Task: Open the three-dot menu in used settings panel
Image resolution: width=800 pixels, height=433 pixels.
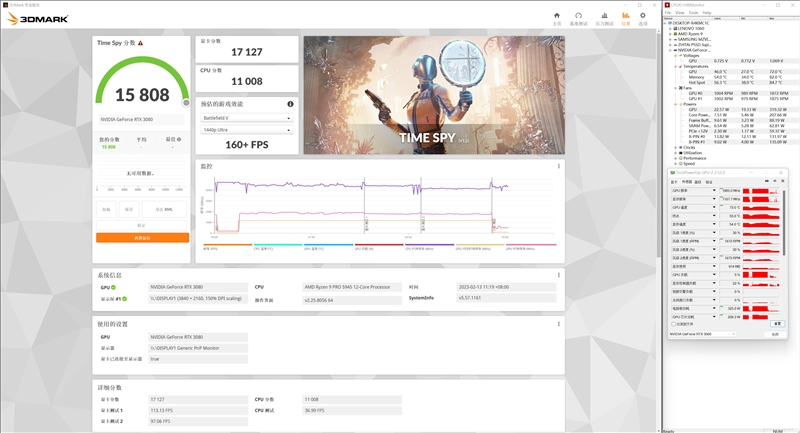Action: [x=559, y=324]
